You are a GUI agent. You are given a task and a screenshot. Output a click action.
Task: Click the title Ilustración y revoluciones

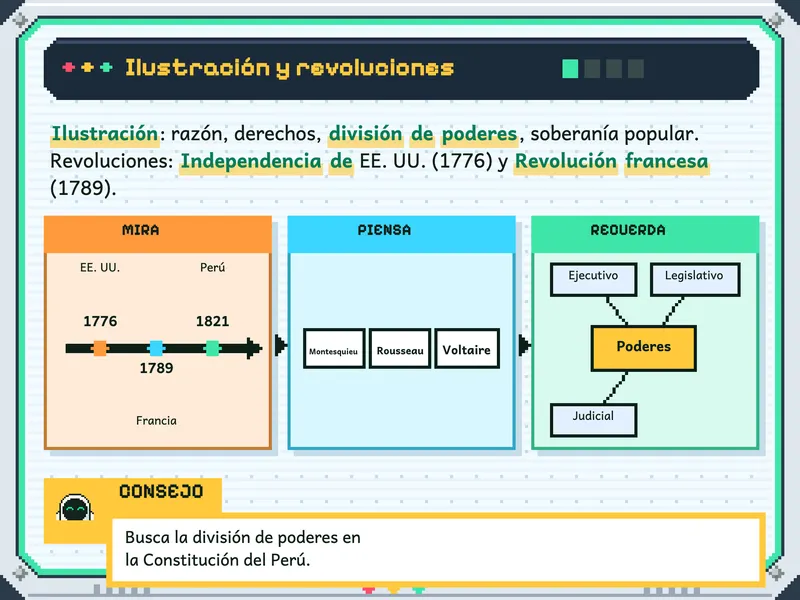289,68
